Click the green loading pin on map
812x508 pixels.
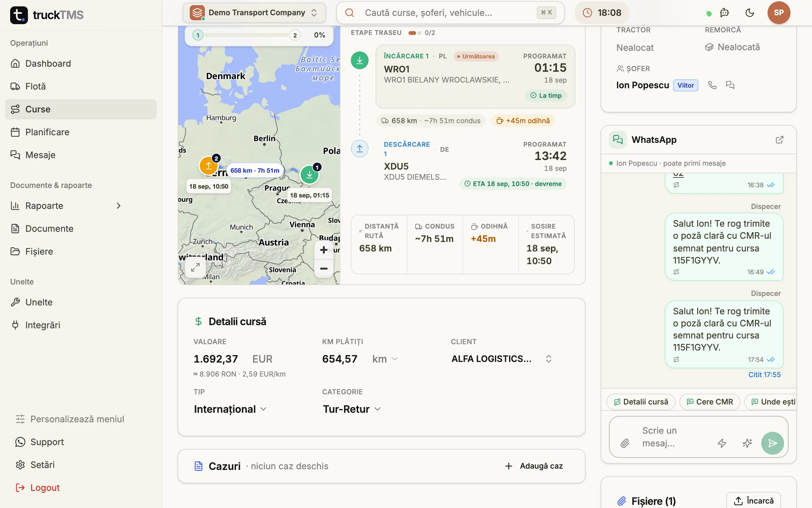[x=309, y=175]
